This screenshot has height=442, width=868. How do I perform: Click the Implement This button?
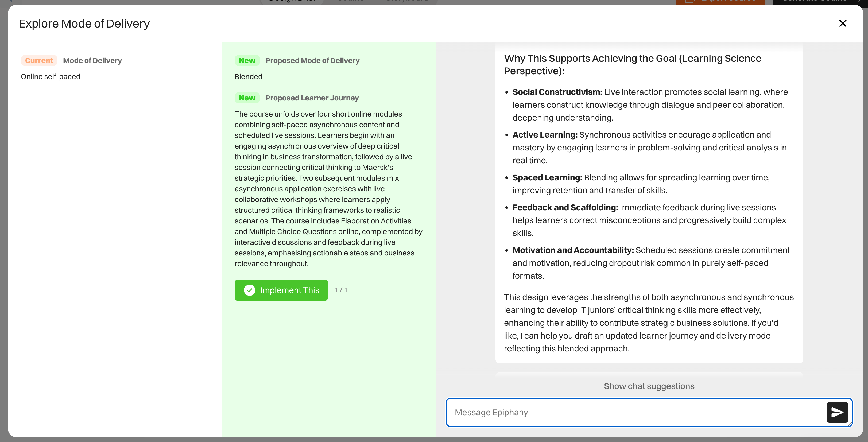281,290
